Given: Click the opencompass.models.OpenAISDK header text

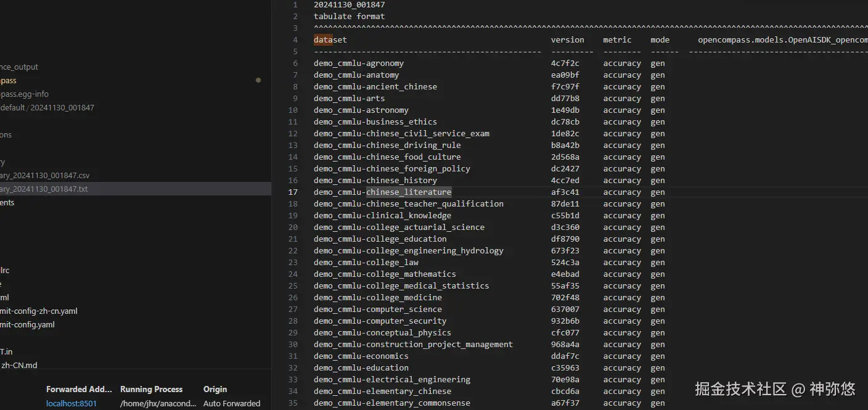Looking at the screenshot, I should pos(783,39).
